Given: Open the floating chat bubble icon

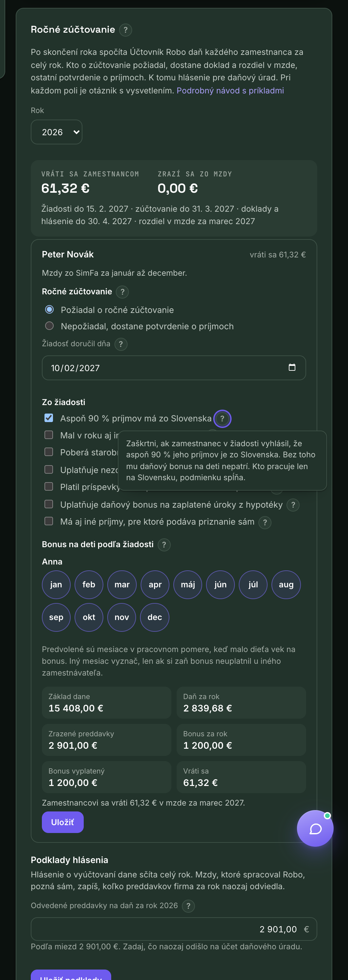Looking at the screenshot, I should [315, 828].
